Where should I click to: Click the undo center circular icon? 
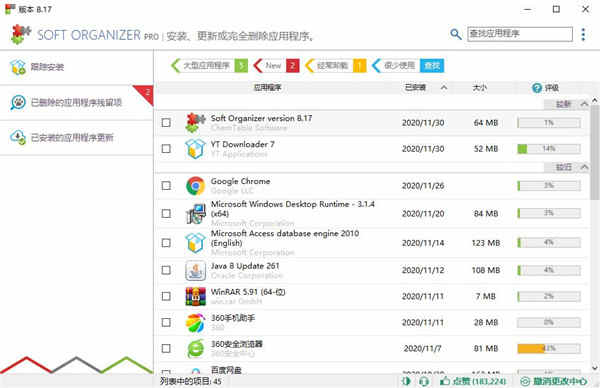point(525,381)
